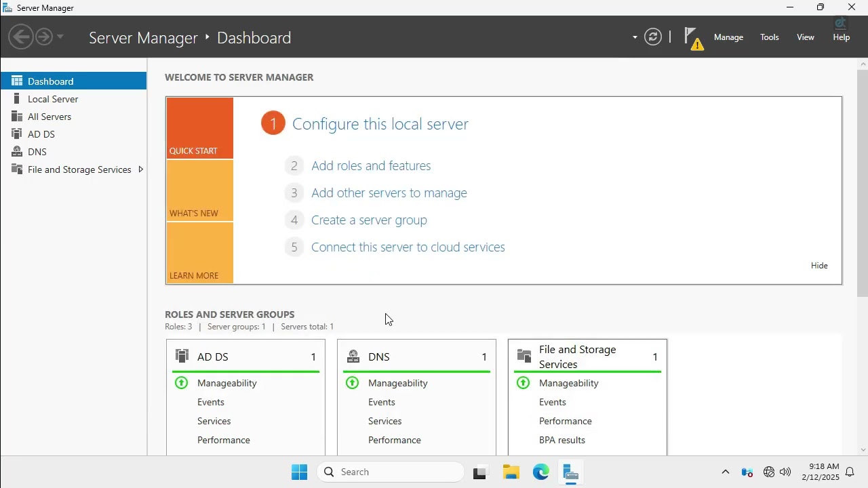Click AD DS tile role icon
This screenshot has height=488, width=868.
[182, 356]
